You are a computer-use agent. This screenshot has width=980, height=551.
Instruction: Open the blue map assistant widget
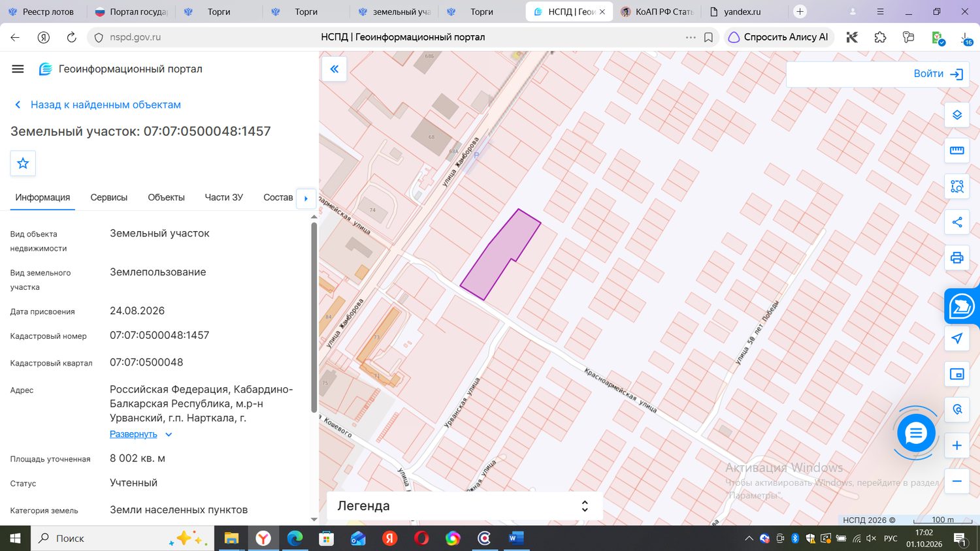coord(962,306)
